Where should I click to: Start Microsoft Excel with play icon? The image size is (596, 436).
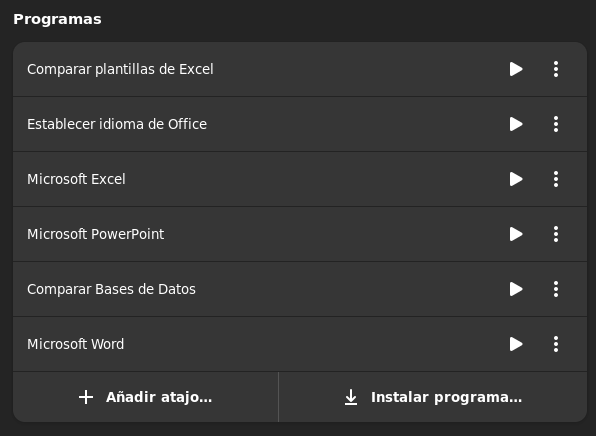516,179
